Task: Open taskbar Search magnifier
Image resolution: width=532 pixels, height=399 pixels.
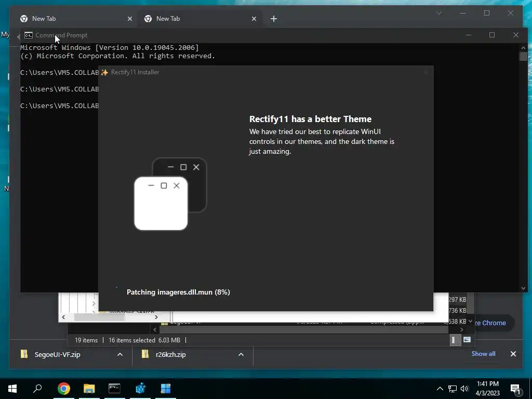Action: tap(37, 389)
